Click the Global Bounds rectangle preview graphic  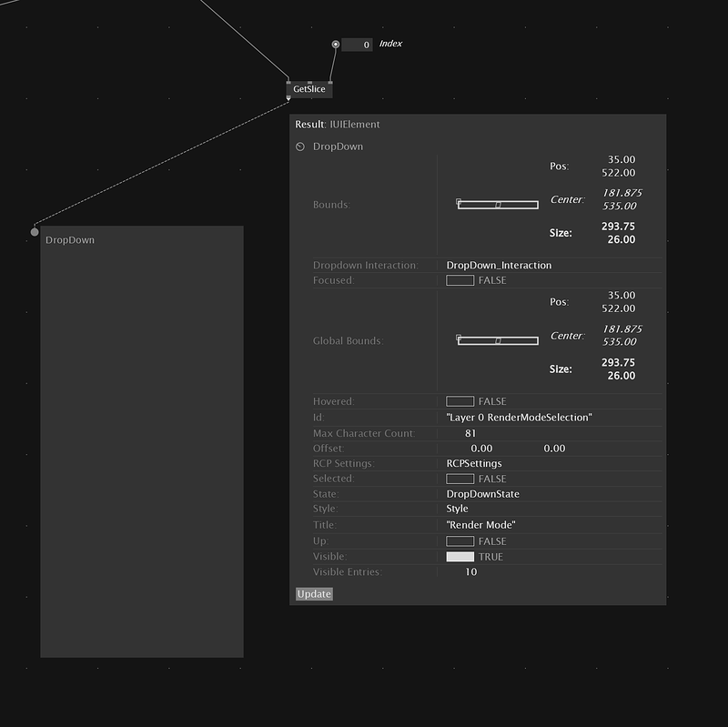click(x=497, y=341)
